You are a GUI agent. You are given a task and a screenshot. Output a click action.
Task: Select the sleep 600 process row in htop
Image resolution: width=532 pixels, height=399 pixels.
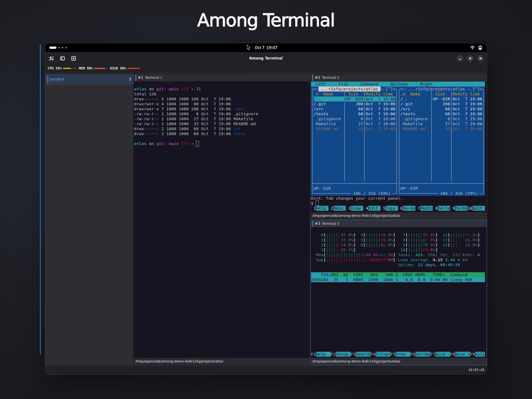tap(398, 280)
